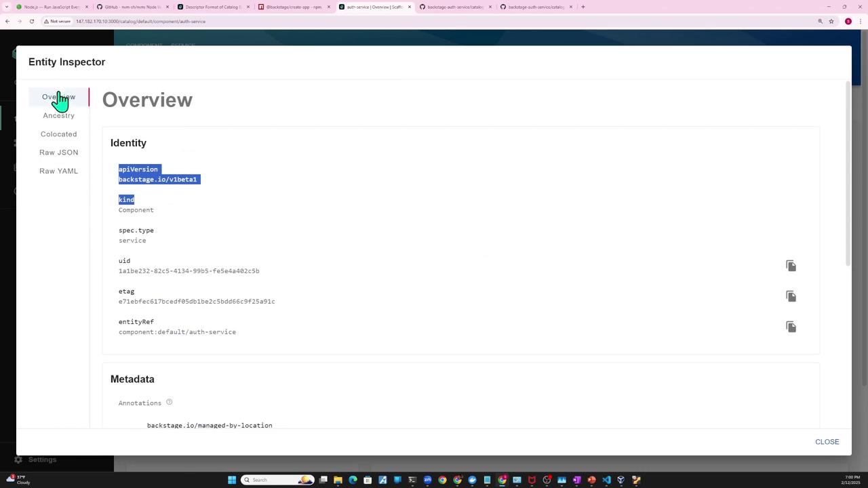The height and width of the screenshot is (488, 868).
Task: Open the browser three-dot menu
Action: 860,21
